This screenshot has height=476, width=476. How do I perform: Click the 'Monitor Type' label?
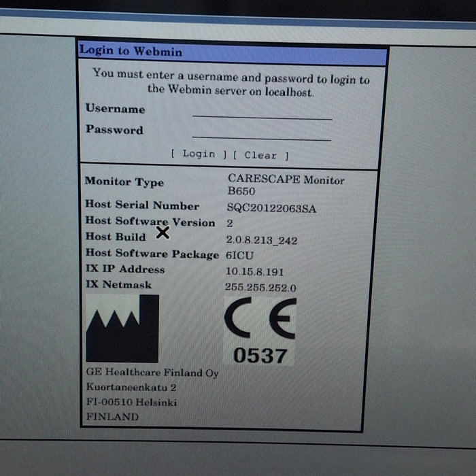124,182
